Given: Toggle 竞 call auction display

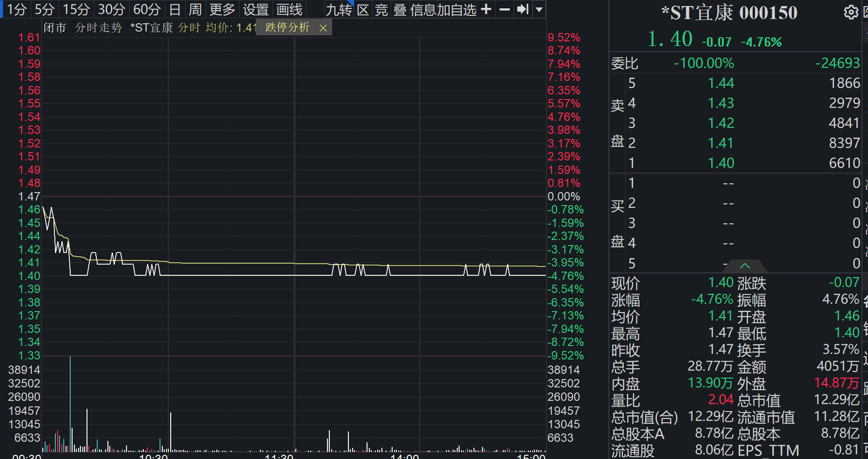Looking at the screenshot, I should point(381,9).
